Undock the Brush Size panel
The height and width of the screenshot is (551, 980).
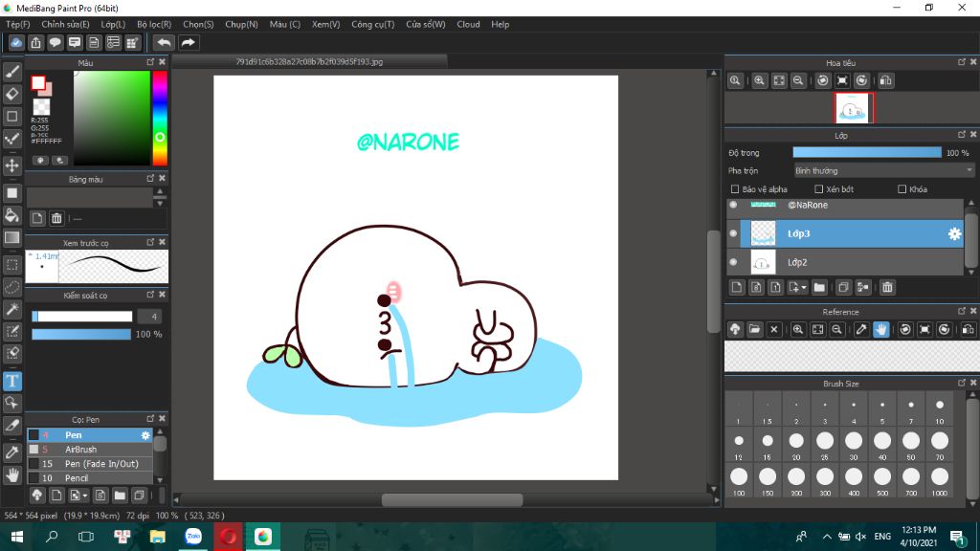point(962,383)
